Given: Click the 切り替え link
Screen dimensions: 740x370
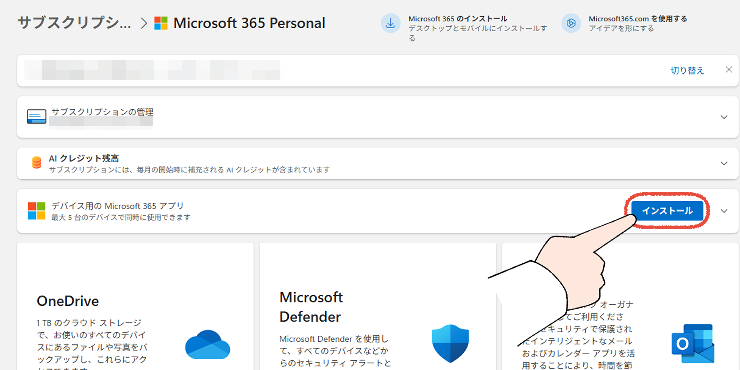Looking at the screenshot, I should coord(687,71).
